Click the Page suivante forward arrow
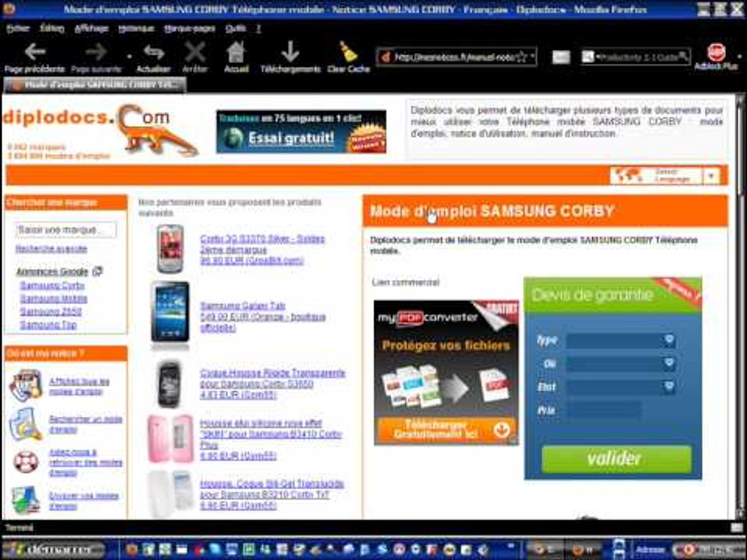The image size is (747, 560). click(96, 52)
